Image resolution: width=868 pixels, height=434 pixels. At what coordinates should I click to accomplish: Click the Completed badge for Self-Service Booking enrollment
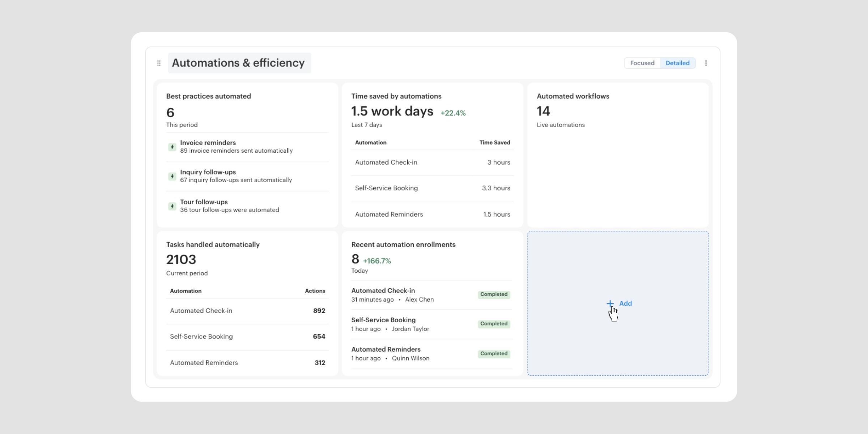494,324
